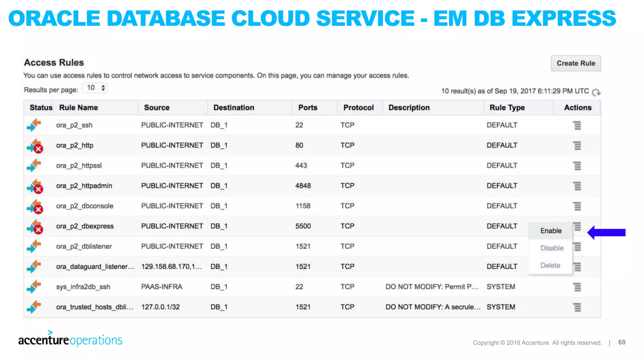This screenshot has width=644, height=362.
Task: Click port 4848 in httpadmin row
Action: click(x=303, y=186)
